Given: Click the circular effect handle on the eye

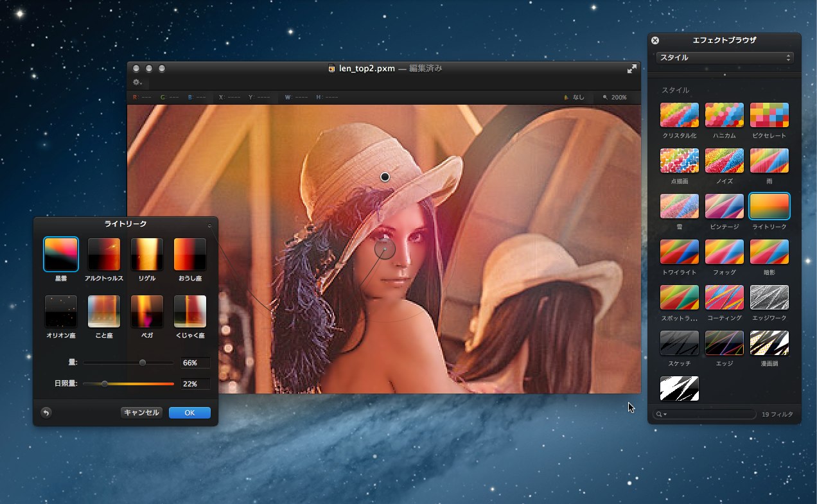Looking at the screenshot, I should tap(385, 248).
